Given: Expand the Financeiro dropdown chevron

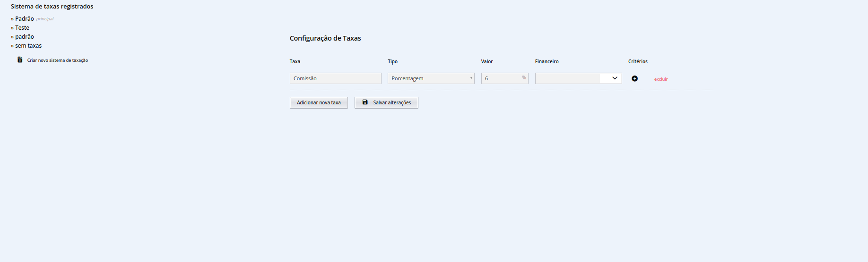Looking at the screenshot, I should pyautogui.click(x=615, y=78).
